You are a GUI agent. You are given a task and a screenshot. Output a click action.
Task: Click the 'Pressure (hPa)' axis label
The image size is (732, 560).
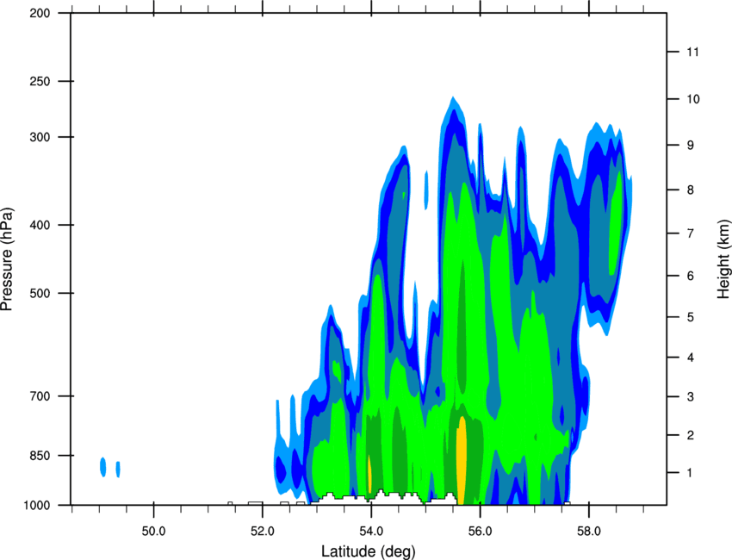[x=7, y=258]
